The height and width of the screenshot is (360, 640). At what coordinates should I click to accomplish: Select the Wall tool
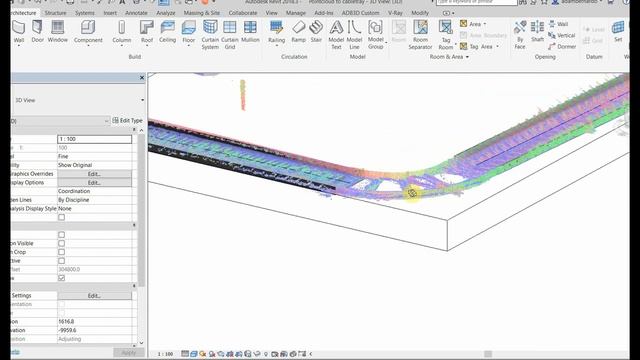(19, 32)
